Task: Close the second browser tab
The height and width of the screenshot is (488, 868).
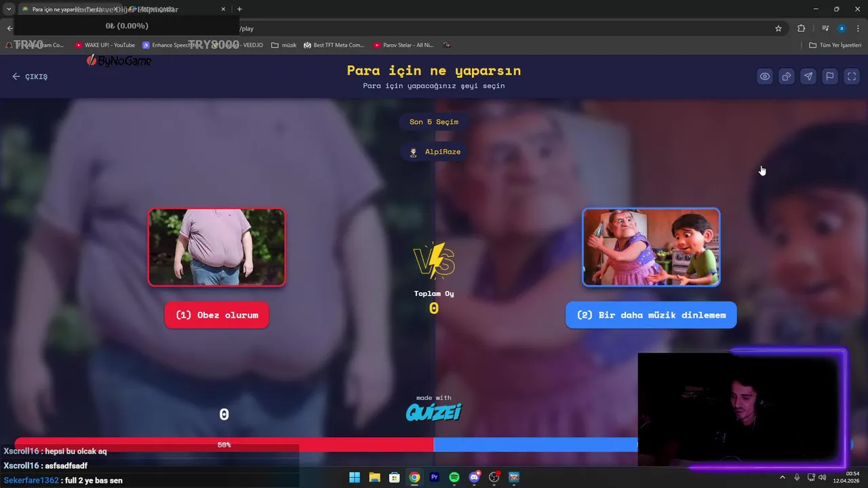Action: pos(224,9)
